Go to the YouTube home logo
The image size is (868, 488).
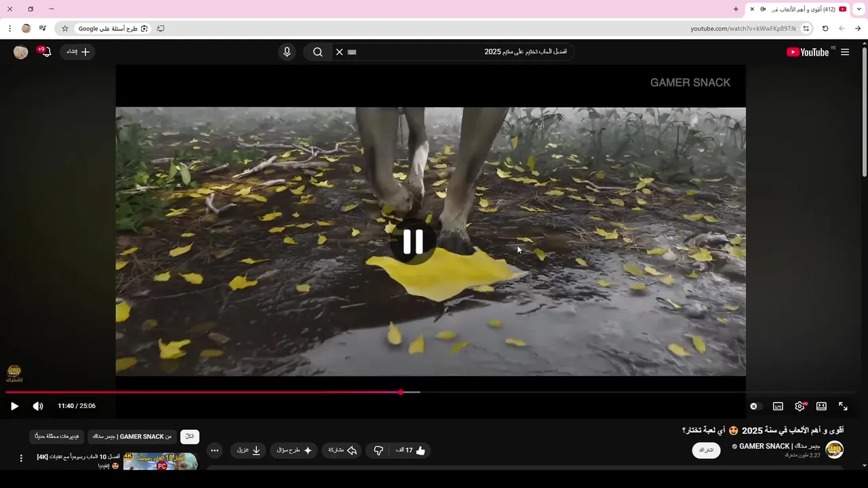(808, 52)
